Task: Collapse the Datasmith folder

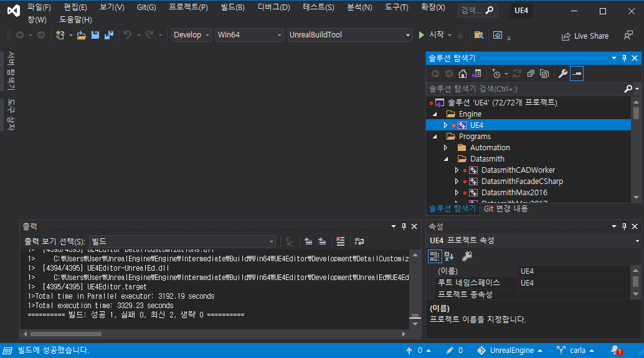Action: click(x=446, y=159)
